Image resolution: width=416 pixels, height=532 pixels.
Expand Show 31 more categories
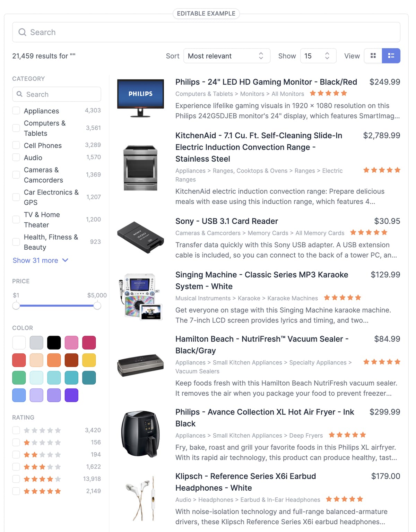pos(41,260)
